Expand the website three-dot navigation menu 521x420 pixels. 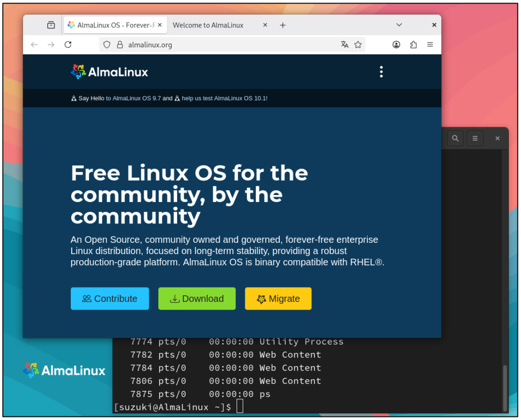click(x=381, y=72)
